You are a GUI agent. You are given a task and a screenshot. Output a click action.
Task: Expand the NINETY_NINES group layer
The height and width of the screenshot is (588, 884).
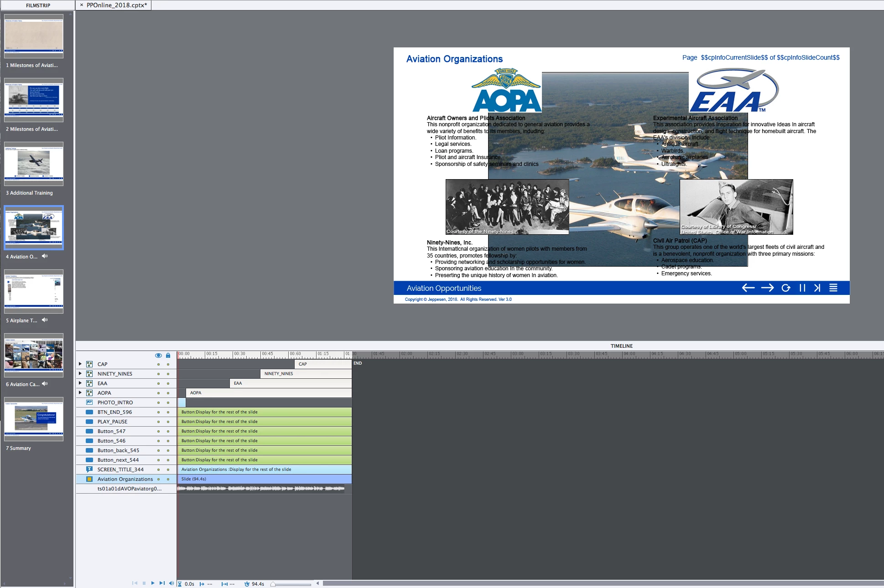(x=80, y=373)
